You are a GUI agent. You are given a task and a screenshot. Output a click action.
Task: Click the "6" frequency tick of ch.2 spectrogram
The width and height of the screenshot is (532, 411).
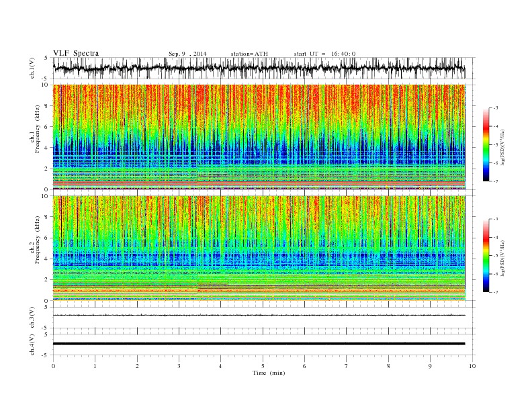(46, 238)
